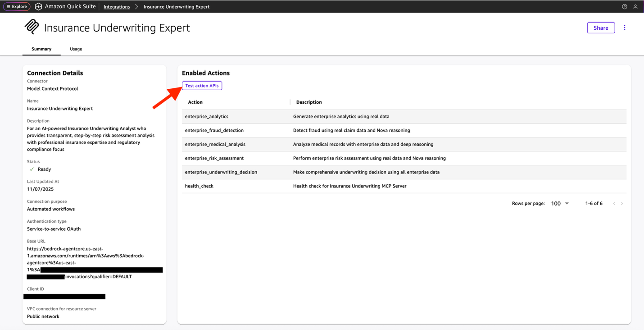The height and width of the screenshot is (330, 644).
Task: Click the Enabled Actions heading
Action: [x=206, y=73]
